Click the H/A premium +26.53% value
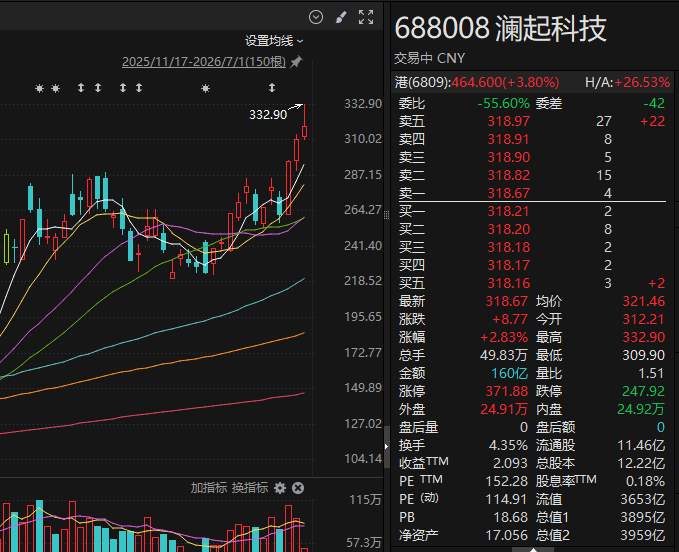This screenshot has height=552, width=679. coord(642,82)
